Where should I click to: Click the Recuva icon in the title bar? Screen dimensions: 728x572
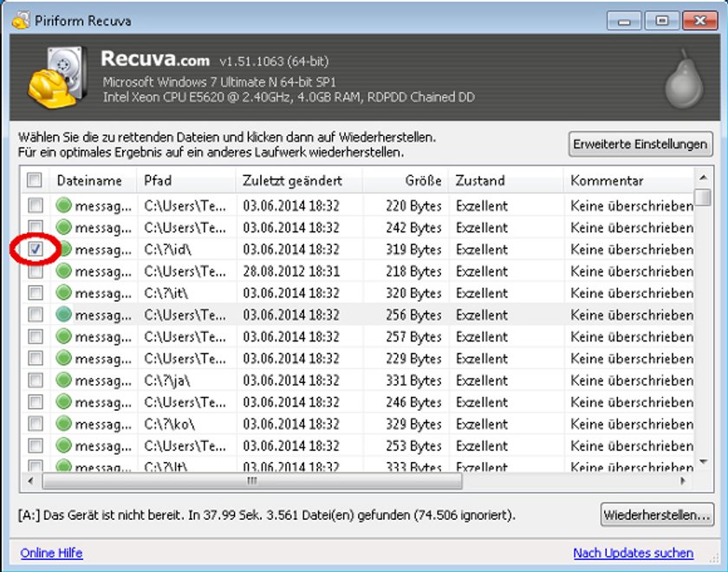[x=21, y=21]
